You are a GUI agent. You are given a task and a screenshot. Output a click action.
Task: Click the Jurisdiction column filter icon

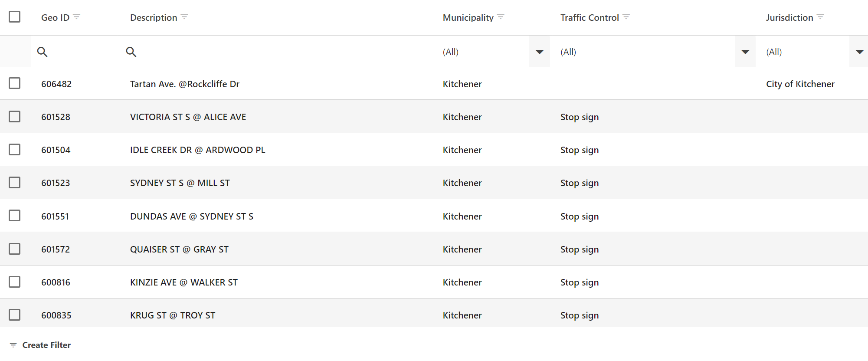click(x=820, y=17)
